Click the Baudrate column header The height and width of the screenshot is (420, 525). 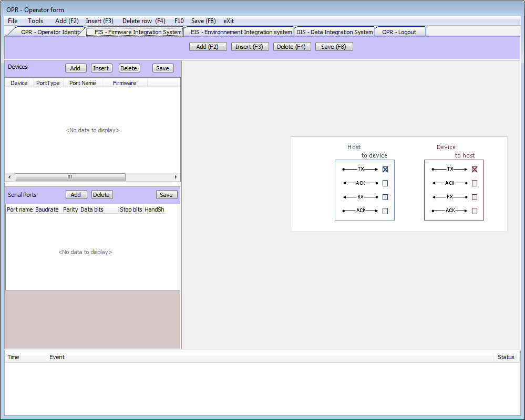pos(47,209)
